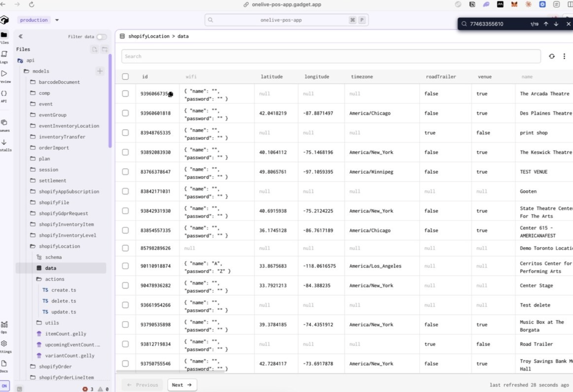Select the row for Des Plaines Theatre

[126, 113]
